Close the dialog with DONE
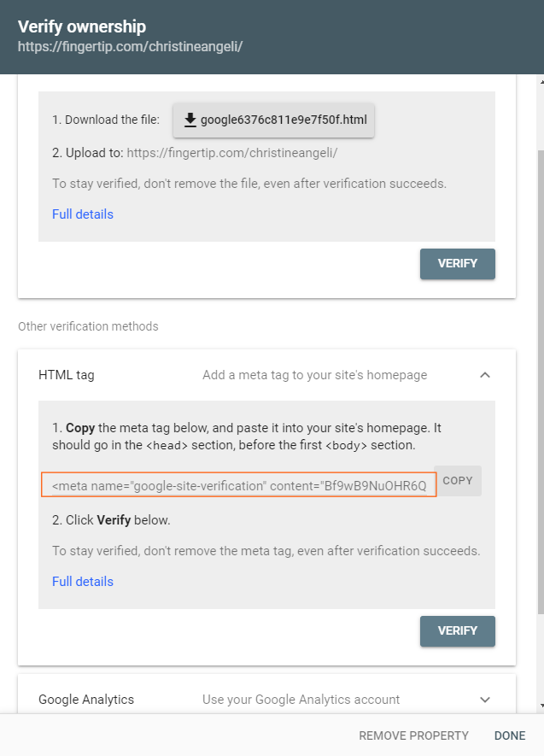Viewport: 544px width, 756px height. [x=510, y=735]
